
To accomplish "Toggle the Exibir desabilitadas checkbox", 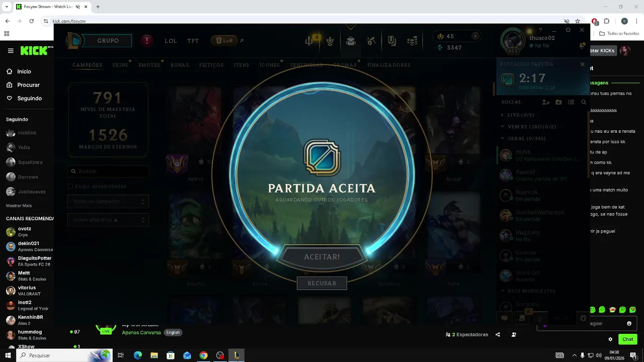I will (x=70, y=187).
